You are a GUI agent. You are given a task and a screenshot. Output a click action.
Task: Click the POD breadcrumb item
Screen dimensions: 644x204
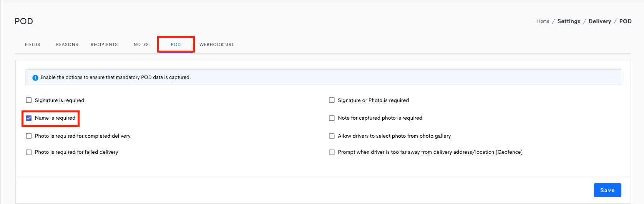point(626,21)
